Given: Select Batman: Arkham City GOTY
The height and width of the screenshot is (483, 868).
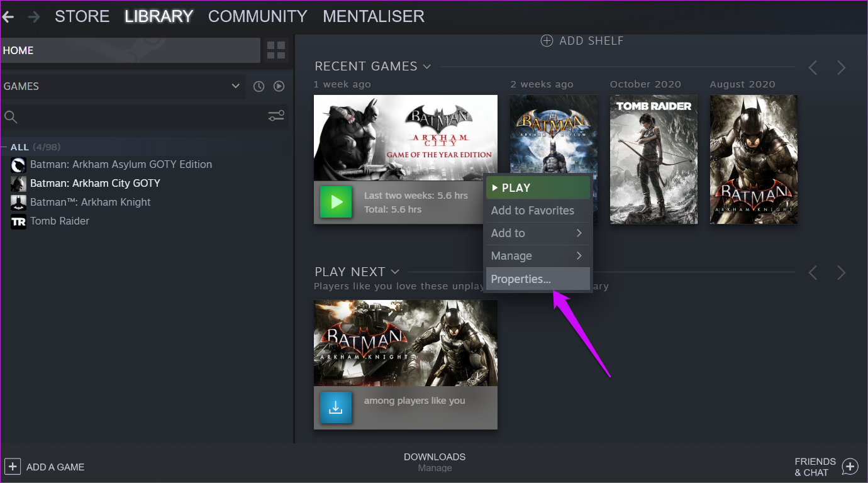Looking at the screenshot, I should click(x=95, y=184).
